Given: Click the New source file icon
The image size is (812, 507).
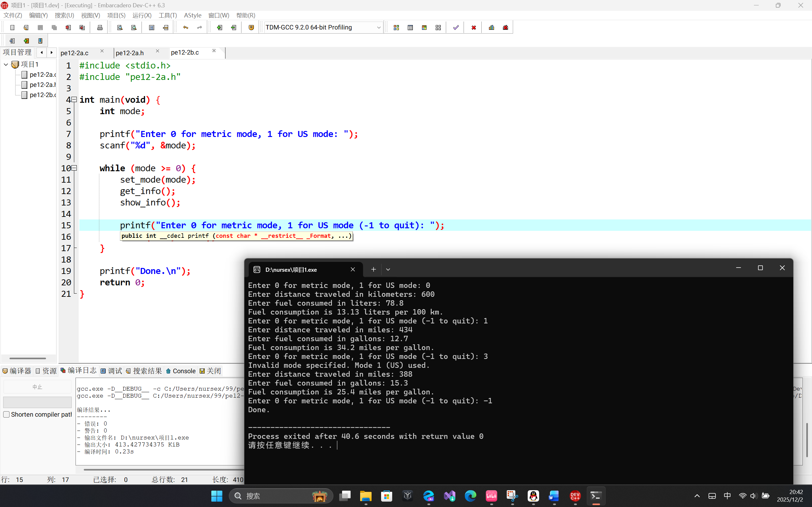Looking at the screenshot, I should point(12,28).
